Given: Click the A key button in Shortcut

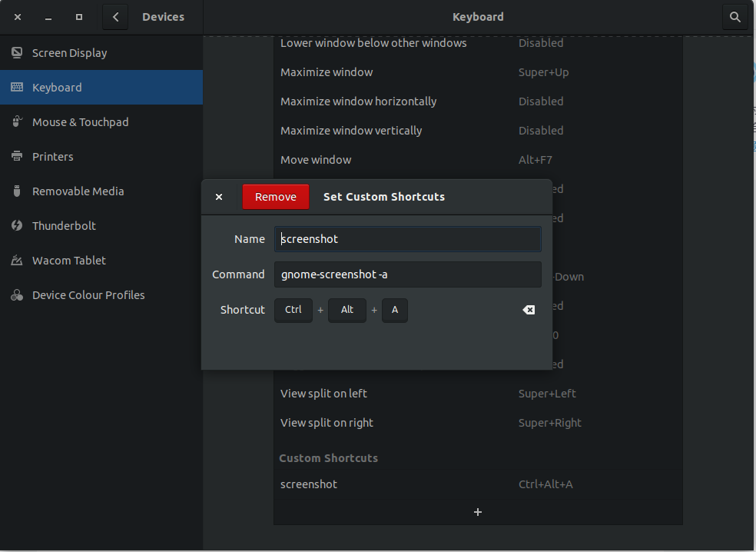Looking at the screenshot, I should coord(395,310).
